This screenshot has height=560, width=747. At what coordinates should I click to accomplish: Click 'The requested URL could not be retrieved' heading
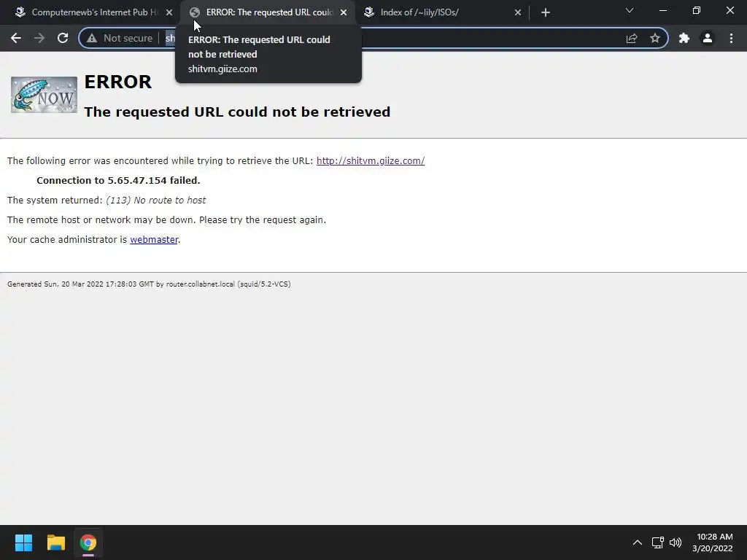coord(237,112)
